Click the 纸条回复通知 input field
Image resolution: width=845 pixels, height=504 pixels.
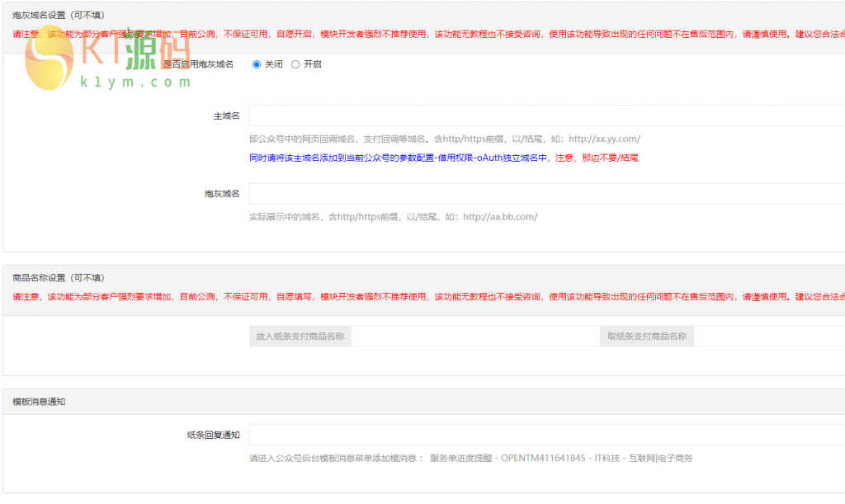click(545, 433)
